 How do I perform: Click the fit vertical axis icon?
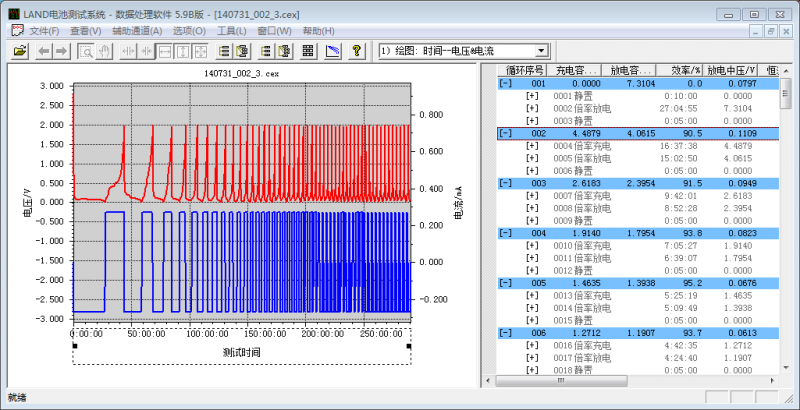183,51
